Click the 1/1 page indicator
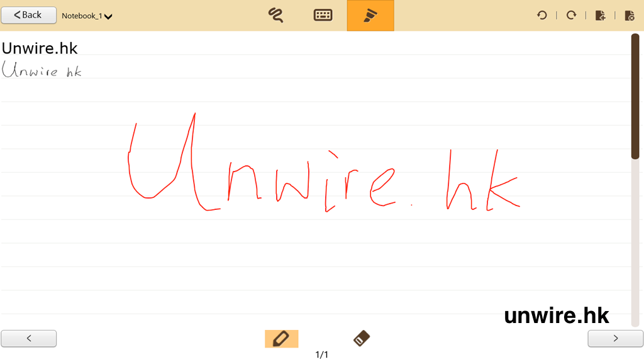 pos(321,355)
